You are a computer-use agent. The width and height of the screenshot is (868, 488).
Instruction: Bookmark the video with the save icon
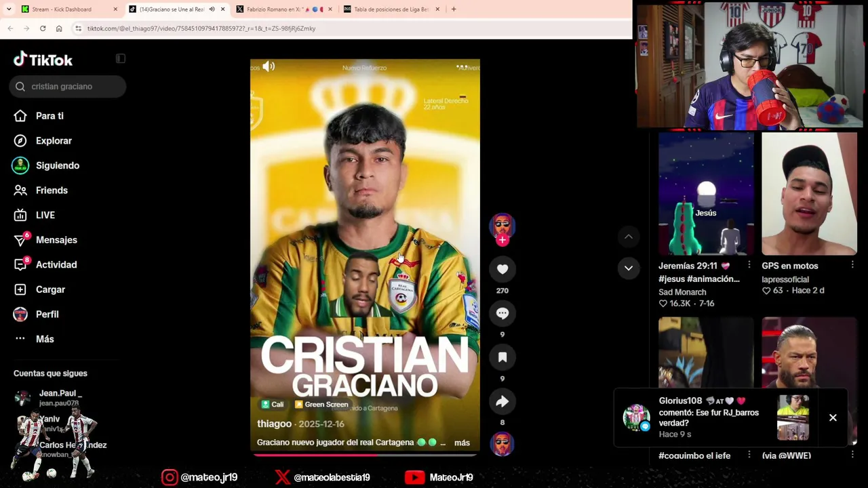click(502, 357)
